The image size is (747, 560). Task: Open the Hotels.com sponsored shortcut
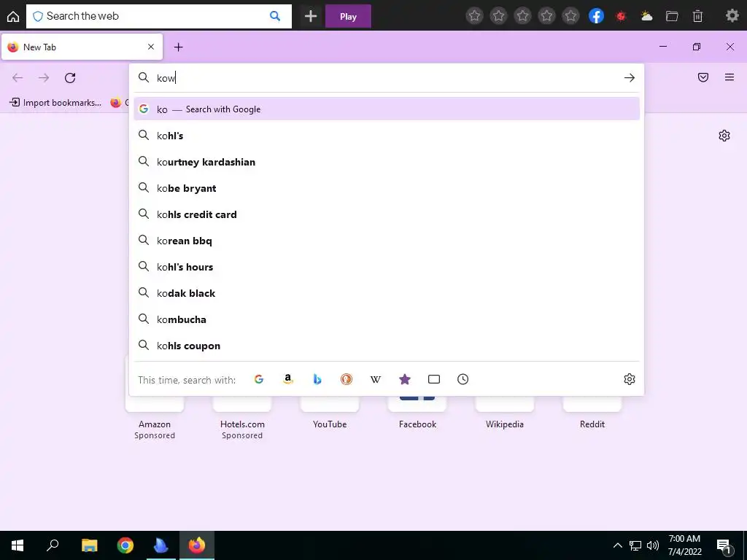[242, 419]
